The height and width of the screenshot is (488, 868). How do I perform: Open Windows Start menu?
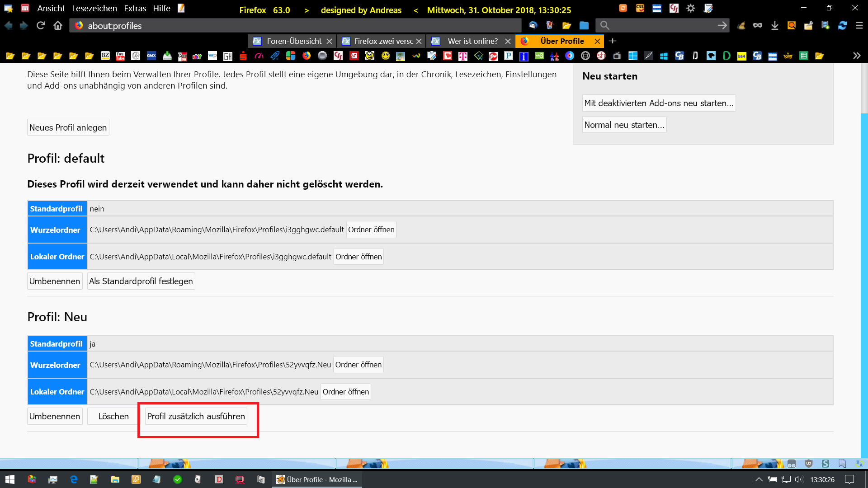click(x=10, y=479)
